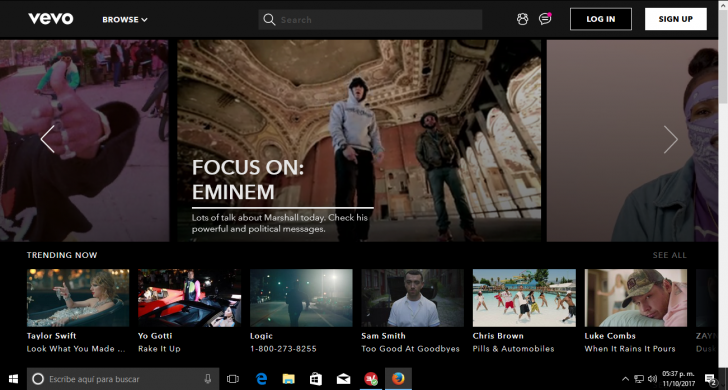
Task: Click the Eminem feature description text
Action: (280, 223)
